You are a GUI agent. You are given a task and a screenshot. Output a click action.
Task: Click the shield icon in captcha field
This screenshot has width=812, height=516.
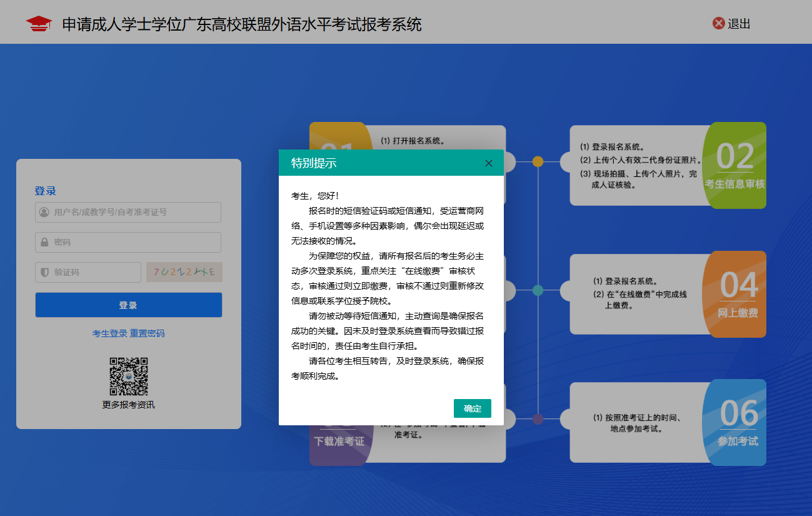pos(44,272)
